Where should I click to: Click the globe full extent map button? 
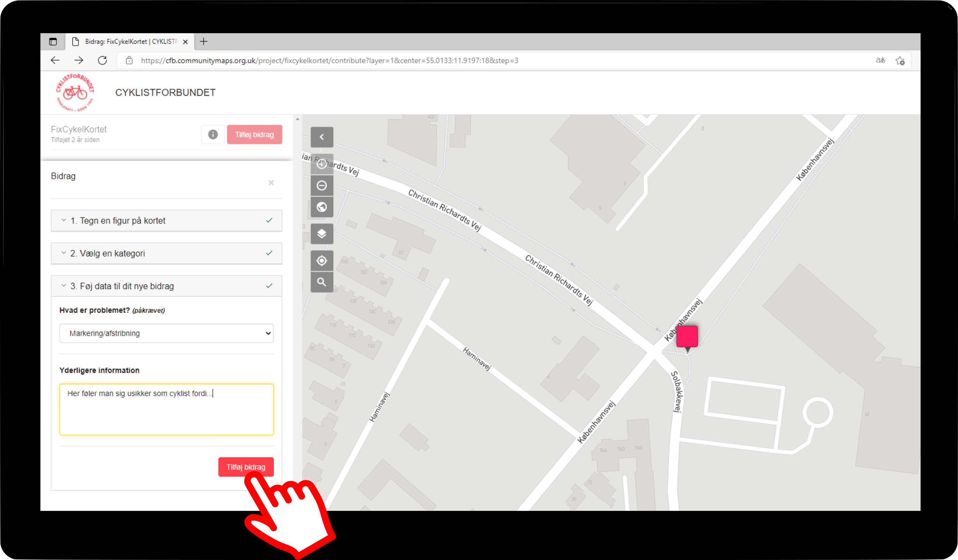coord(322,207)
